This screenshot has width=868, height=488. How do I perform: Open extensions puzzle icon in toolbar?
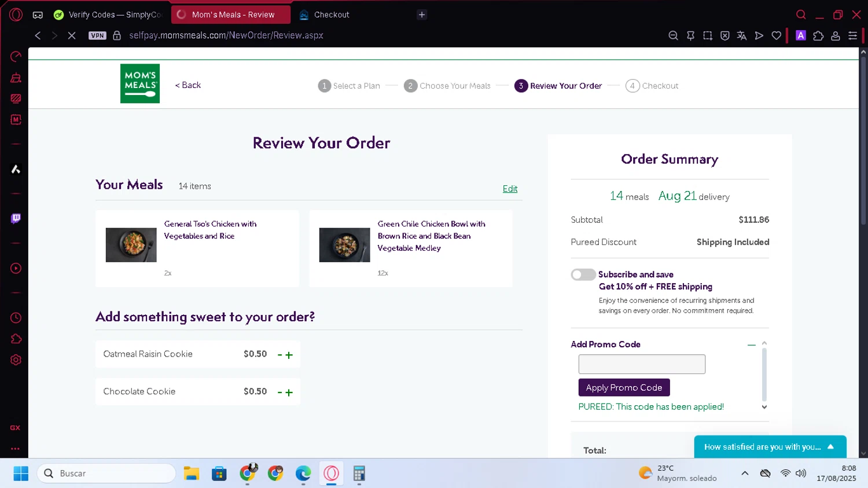pos(818,35)
